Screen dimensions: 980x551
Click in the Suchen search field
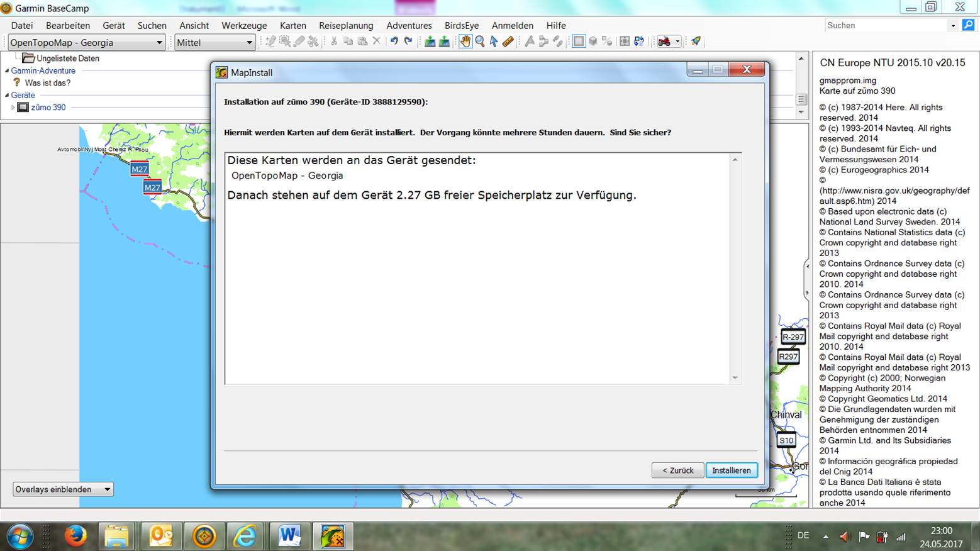point(886,25)
